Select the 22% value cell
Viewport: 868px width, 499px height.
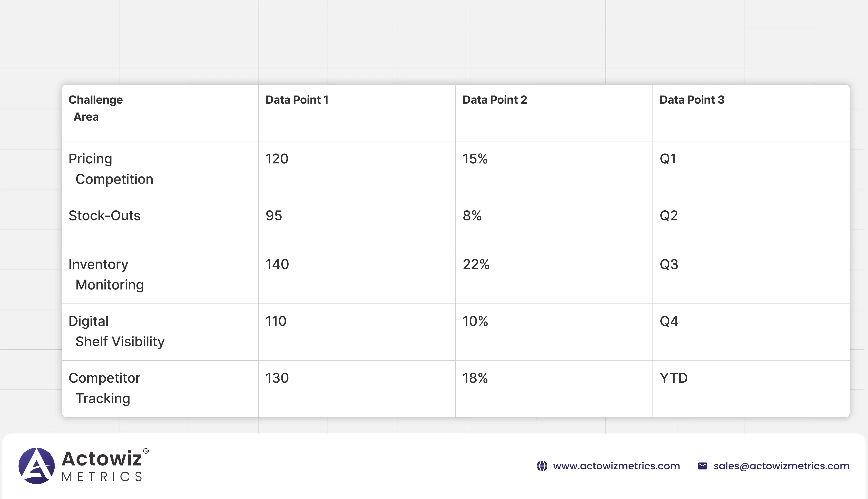[476, 264]
